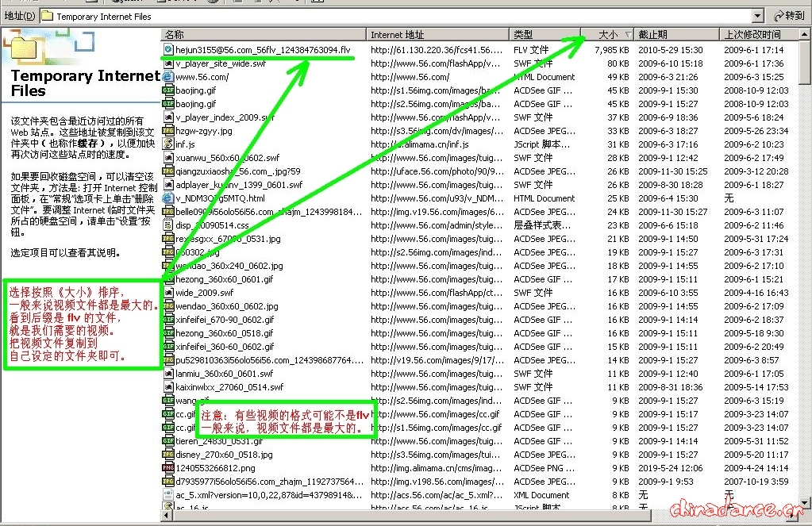Sort by 截止期 expiration column header
Screen dimensions: 812x526
coord(676,35)
